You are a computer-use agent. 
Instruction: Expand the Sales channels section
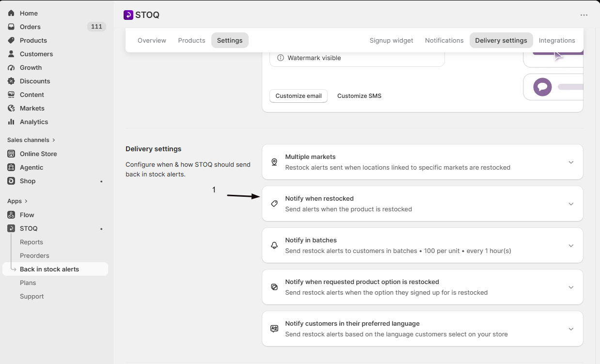(x=32, y=140)
